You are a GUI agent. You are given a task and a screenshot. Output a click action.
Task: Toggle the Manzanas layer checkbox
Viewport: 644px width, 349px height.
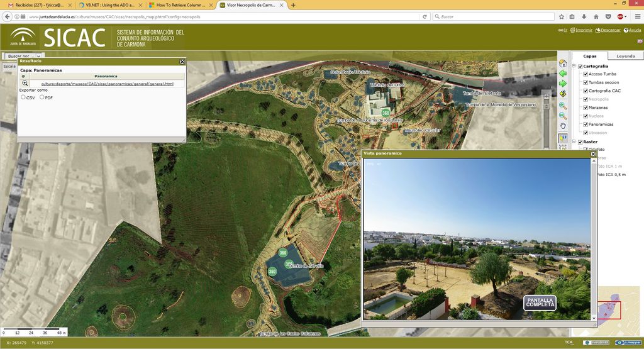click(x=586, y=108)
